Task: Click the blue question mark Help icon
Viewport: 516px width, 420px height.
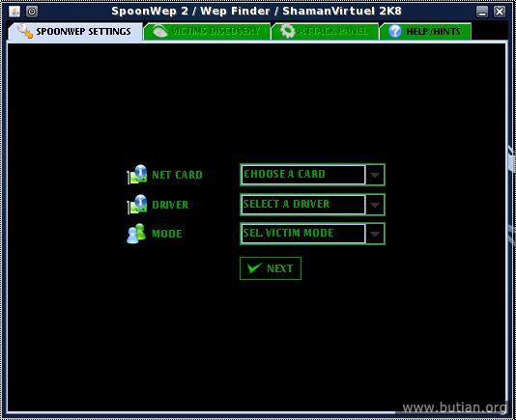Action: point(395,31)
